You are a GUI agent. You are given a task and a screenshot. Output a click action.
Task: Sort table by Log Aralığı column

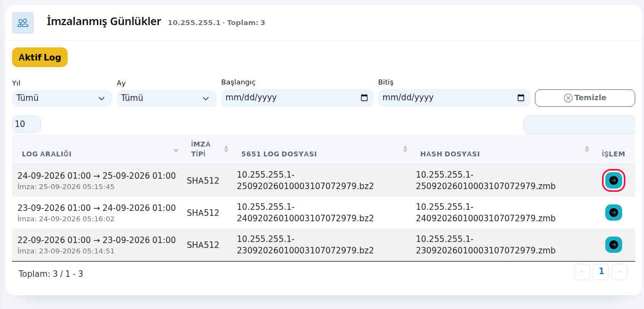click(x=176, y=150)
